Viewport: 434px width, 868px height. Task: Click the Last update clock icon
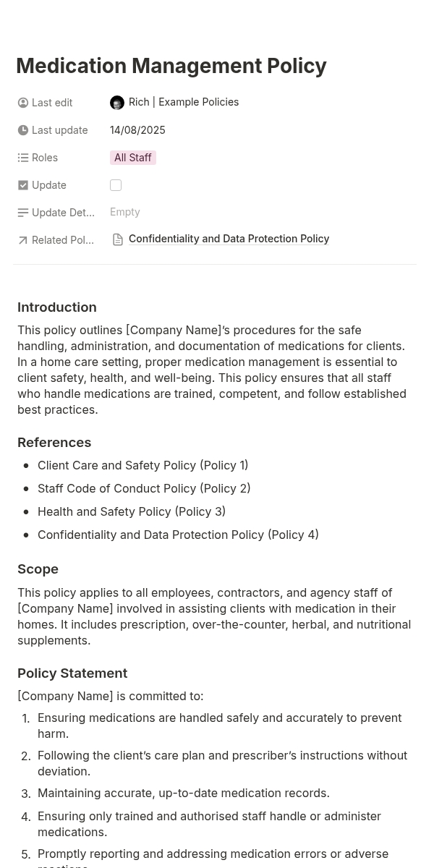pyautogui.click(x=23, y=130)
